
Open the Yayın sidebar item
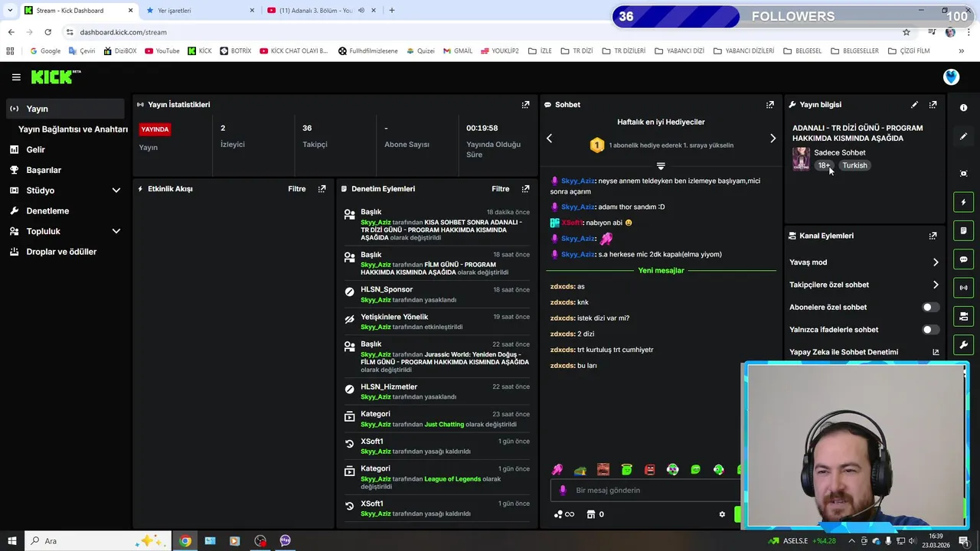(65, 109)
